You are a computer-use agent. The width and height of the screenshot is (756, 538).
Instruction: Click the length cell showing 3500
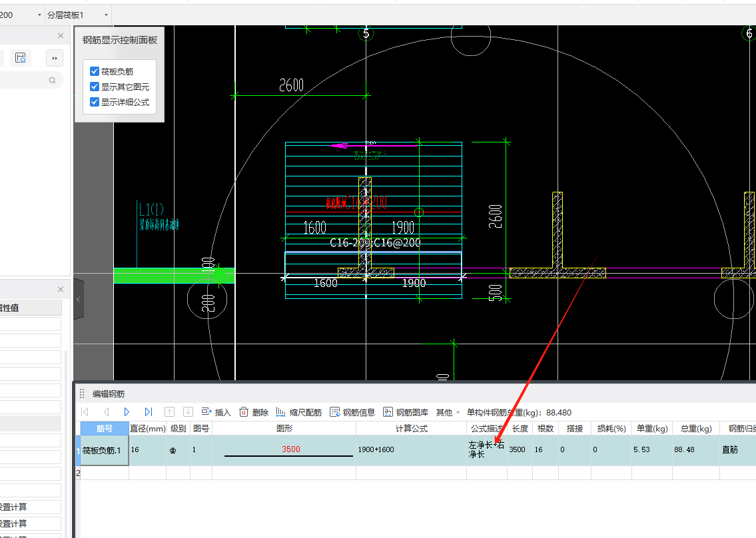pos(520,450)
